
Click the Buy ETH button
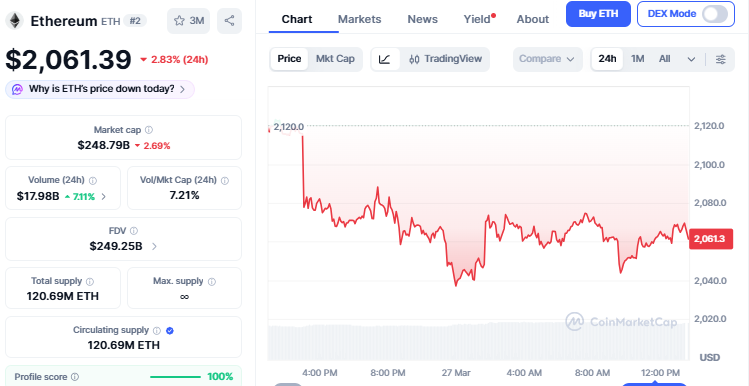pos(598,14)
